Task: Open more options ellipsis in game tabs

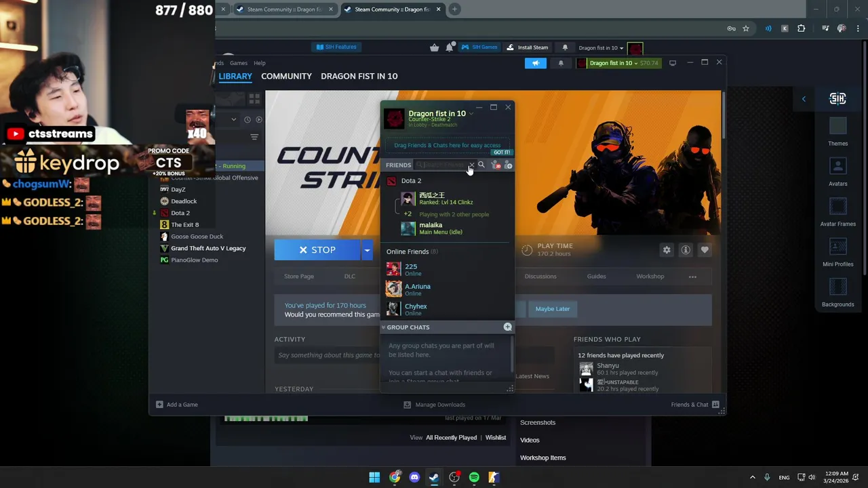Action: [x=692, y=277]
